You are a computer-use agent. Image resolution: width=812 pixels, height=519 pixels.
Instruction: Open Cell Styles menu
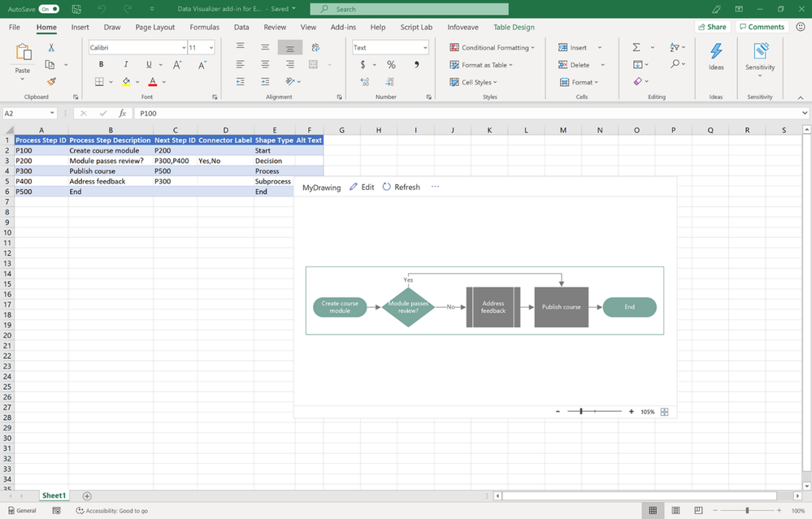[x=473, y=82]
